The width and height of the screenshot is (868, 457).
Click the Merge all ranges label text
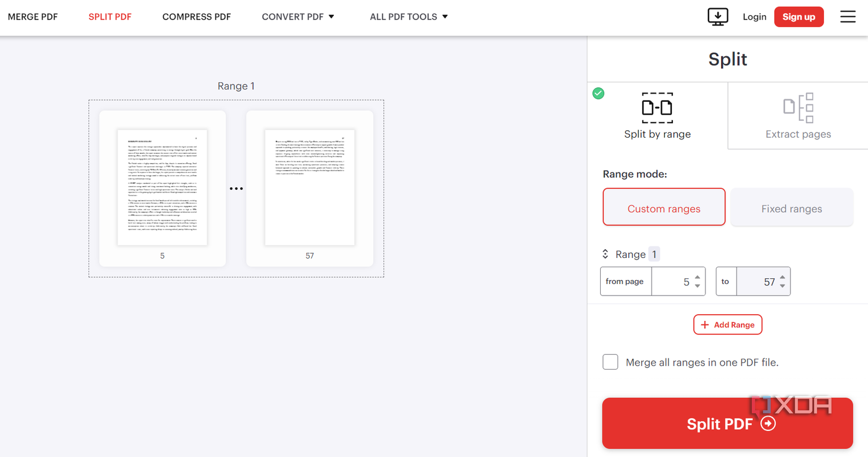pos(703,363)
